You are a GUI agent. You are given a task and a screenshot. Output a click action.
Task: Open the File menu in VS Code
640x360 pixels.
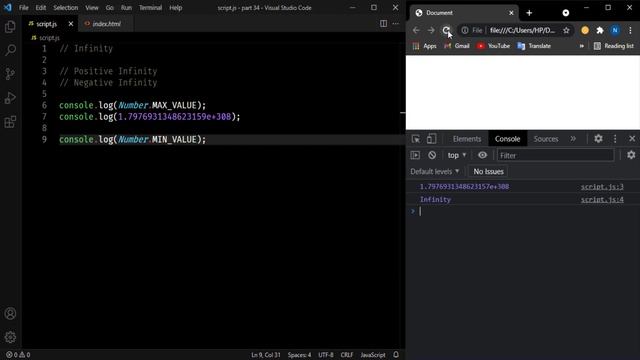[24, 8]
